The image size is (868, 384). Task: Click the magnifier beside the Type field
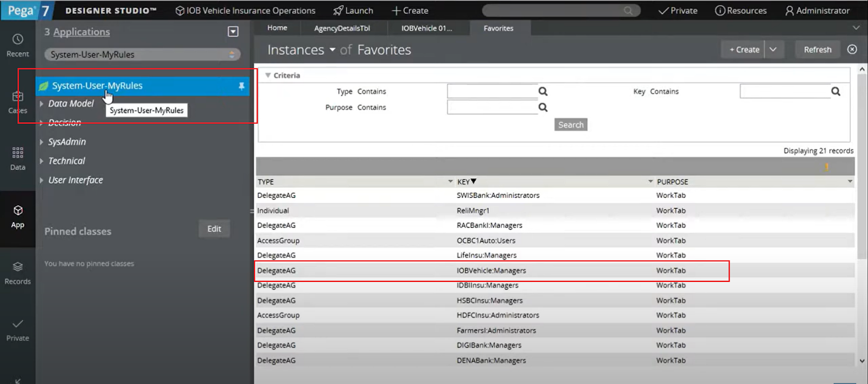coord(542,91)
